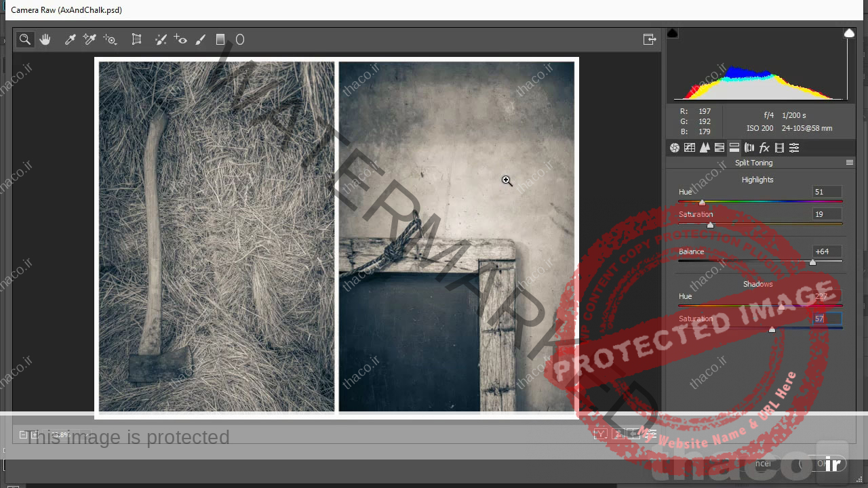Image resolution: width=868 pixels, height=488 pixels.
Task: Click the "f/4" aperture readout
Action: (768, 115)
